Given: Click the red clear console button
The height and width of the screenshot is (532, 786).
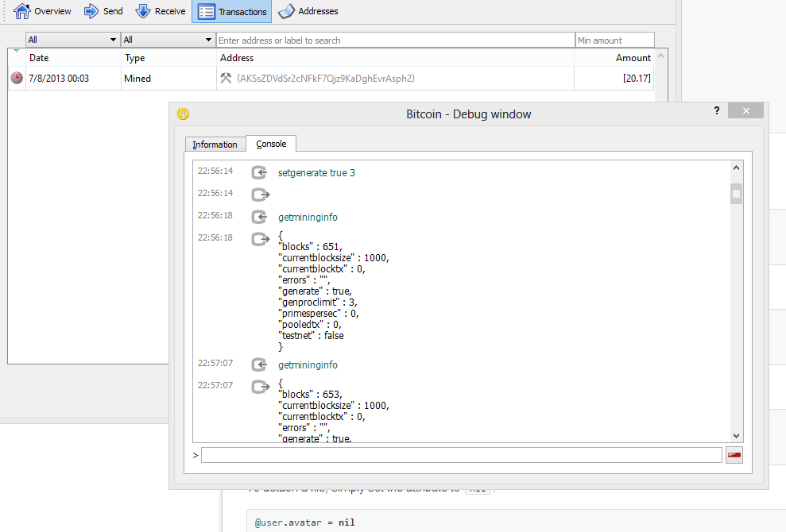Looking at the screenshot, I should point(734,455).
